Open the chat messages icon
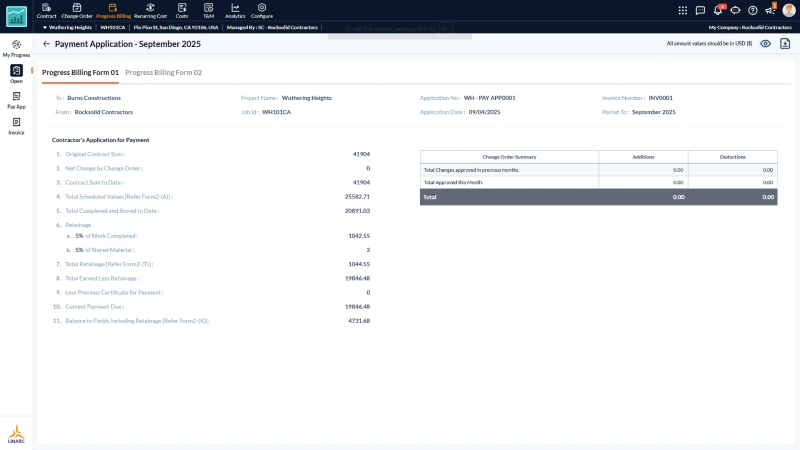Image resolution: width=800 pixels, height=450 pixels. click(700, 10)
